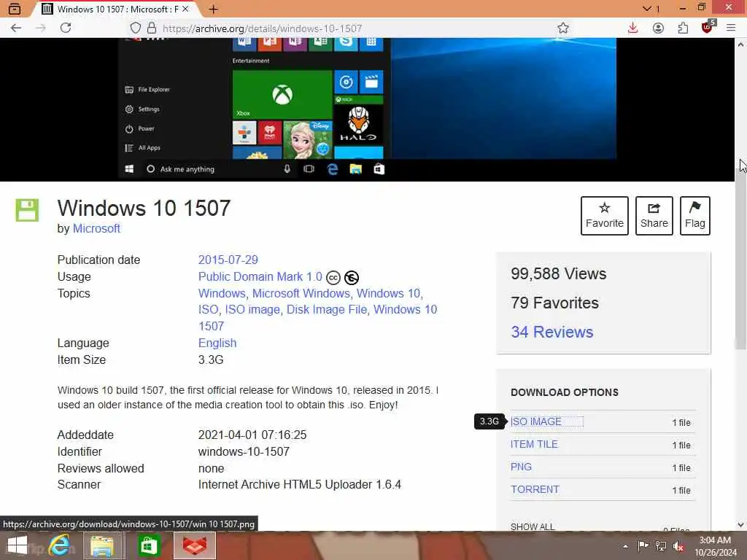The image size is (747, 560).
Task: Click the Creative Commons CC icon
Action: [333, 277]
